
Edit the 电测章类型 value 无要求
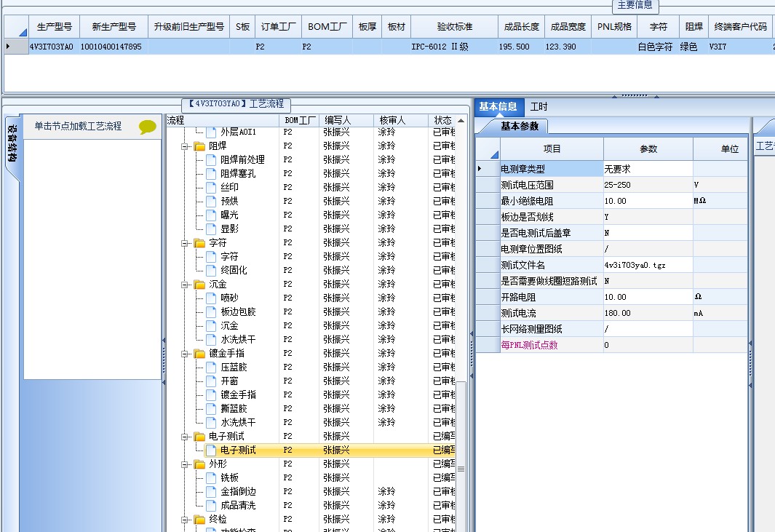pos(648,169)
